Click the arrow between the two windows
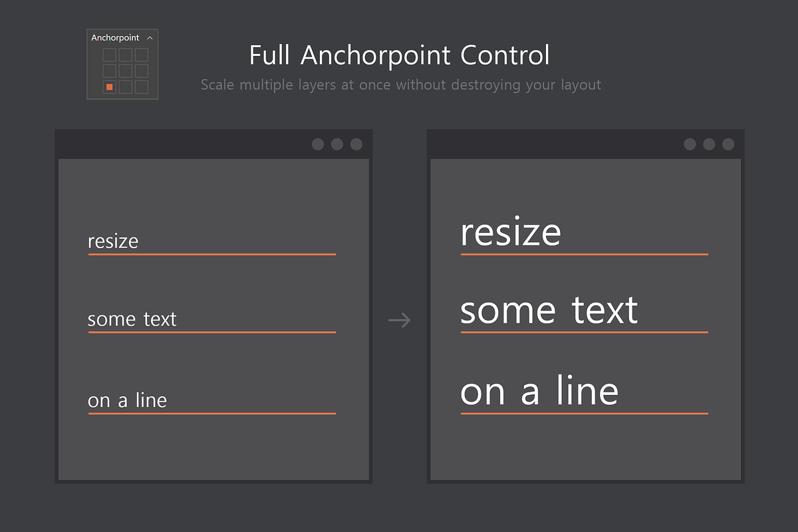 398,320
